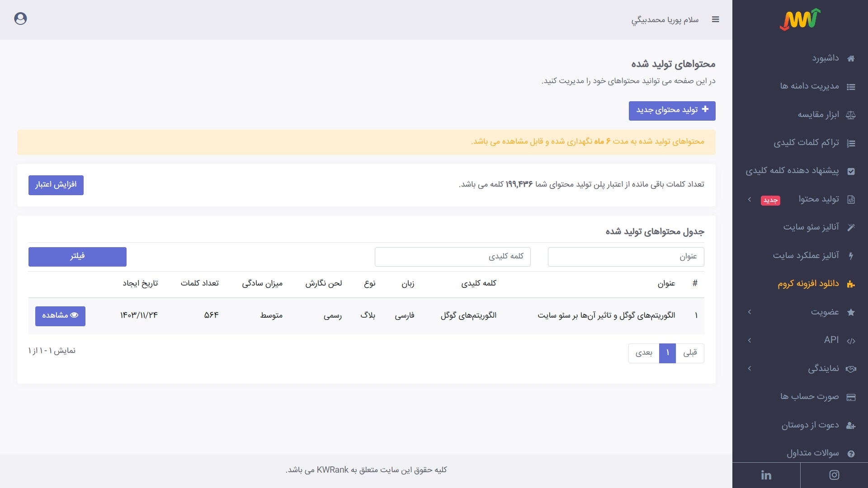The height and width of the screenshot is (488, 868).
Task: Click the فیلتر button
Action: coord(77,257)
